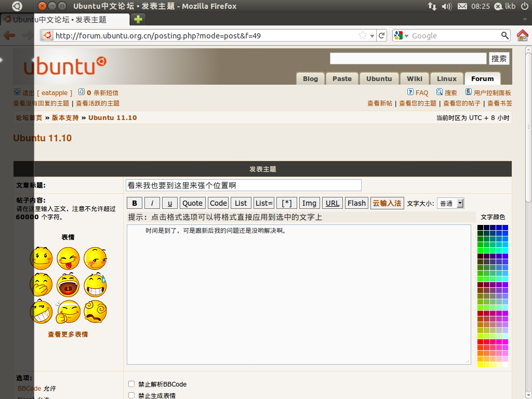Pick black swatch at top-left of color palette
This screenshot has height=399, width=532.
pos(480,228)
